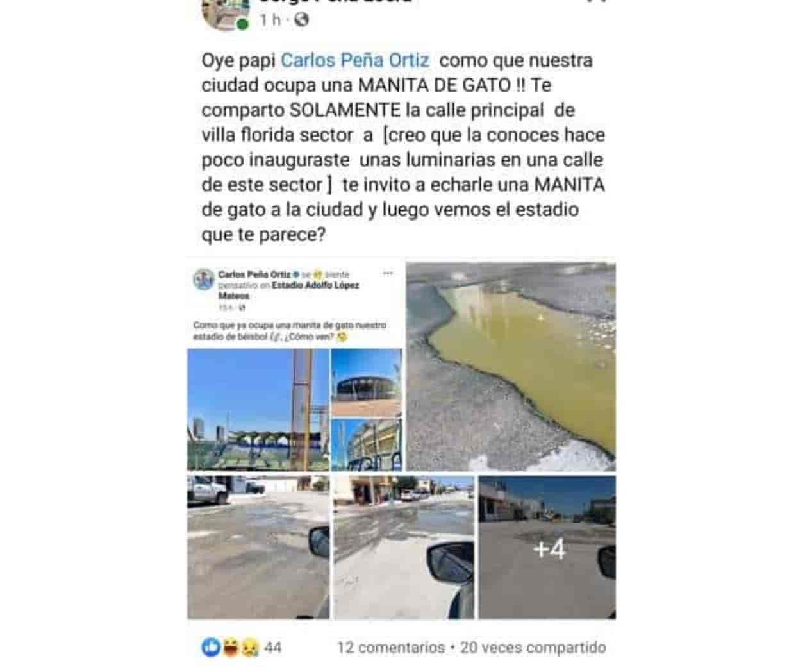The height and width of the screenshot is (672, 805).
Task: Open the yellow puddle pothole photo
Action: pyautogui.click(x=511, y=367)
